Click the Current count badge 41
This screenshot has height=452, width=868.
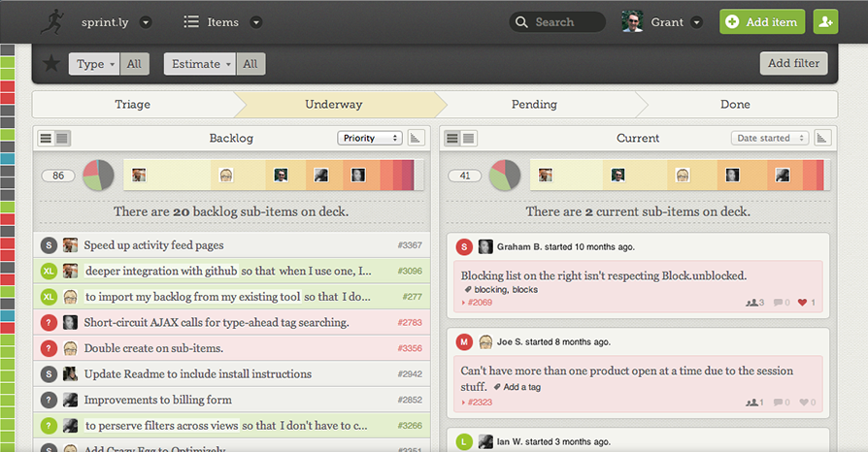464,176
